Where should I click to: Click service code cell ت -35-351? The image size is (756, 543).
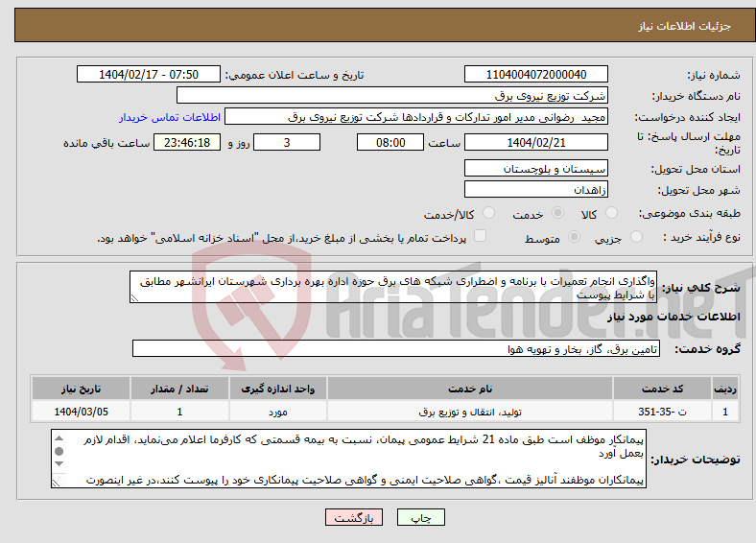pyautogui.click(x=663, y=412)
